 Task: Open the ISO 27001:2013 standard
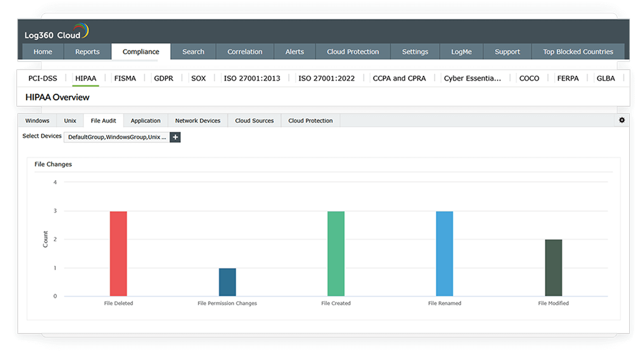252,78
